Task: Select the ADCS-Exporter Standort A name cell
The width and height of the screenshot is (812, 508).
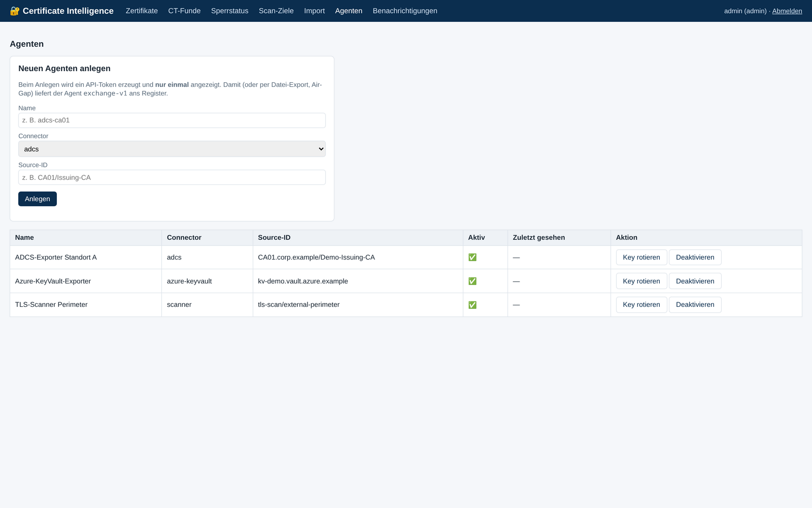Action: [86, 258]
